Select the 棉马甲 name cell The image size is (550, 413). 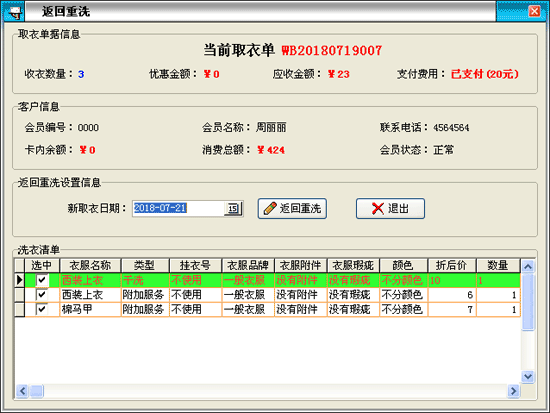tap(90, 309)
